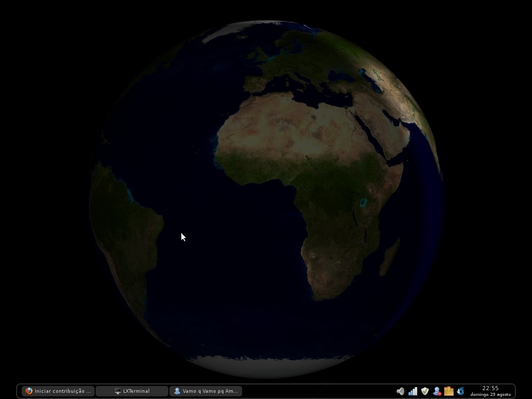The width and height of the screenshot is (532, 399).
Task: Click empty panel space beside the chat button
Action: coord(318,391)
